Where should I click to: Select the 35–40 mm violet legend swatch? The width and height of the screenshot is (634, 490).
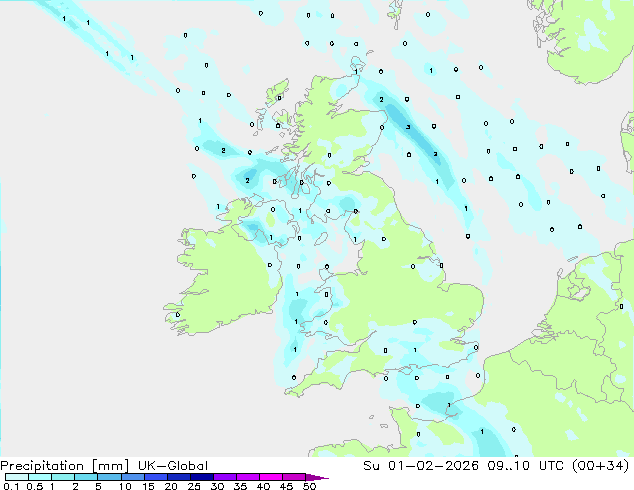click(248, 477)
